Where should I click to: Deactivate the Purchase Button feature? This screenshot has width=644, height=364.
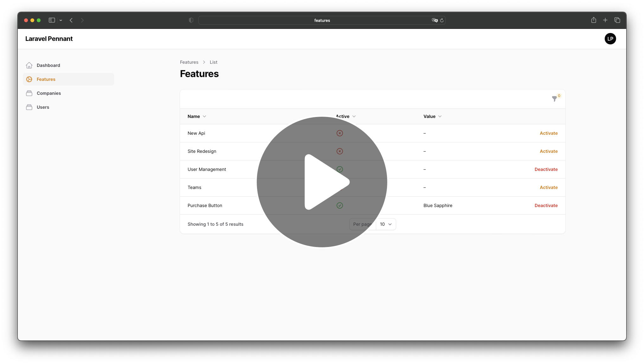click(546, 205)
